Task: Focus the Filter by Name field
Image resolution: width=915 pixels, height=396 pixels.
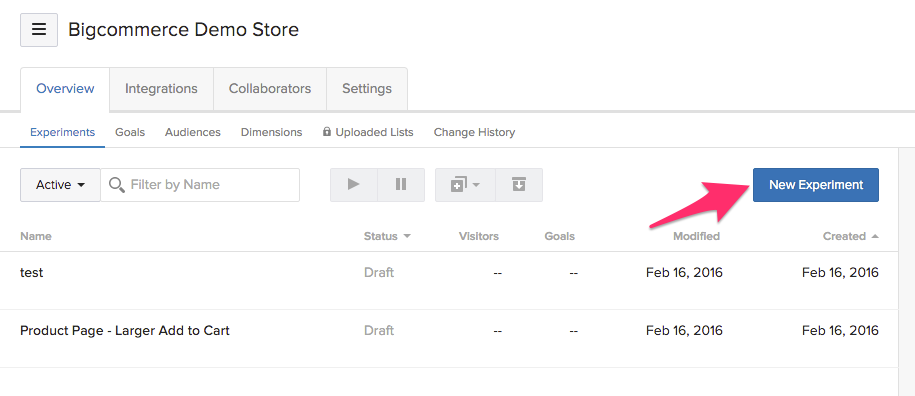Action: coord(200,185)
